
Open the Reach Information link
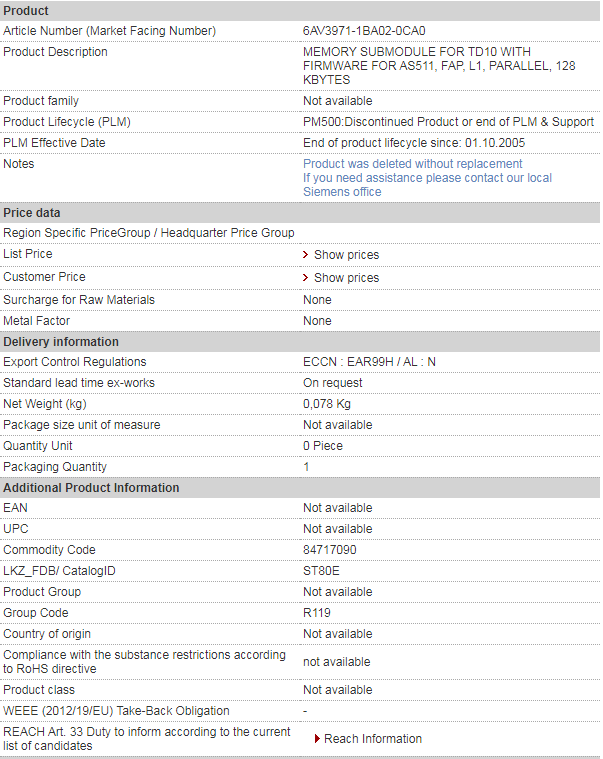(372, 739)
